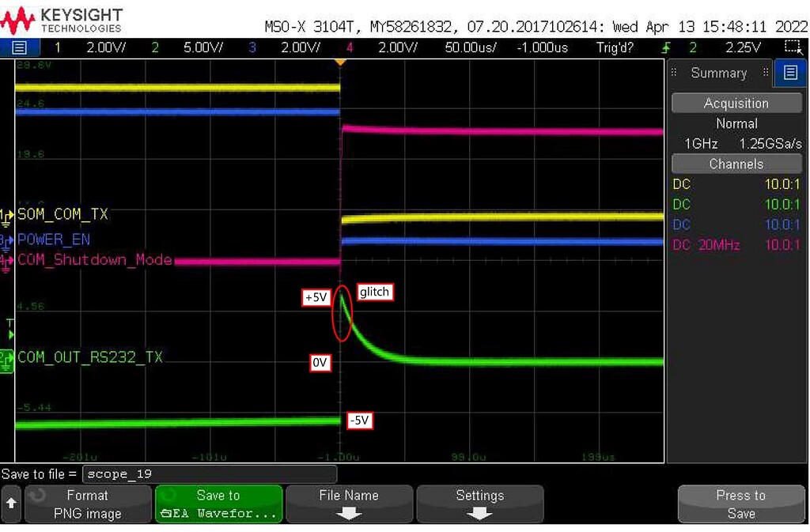The image size is (810, 532).
Task: Open the File Name dropdown
Action: [349, 504]
